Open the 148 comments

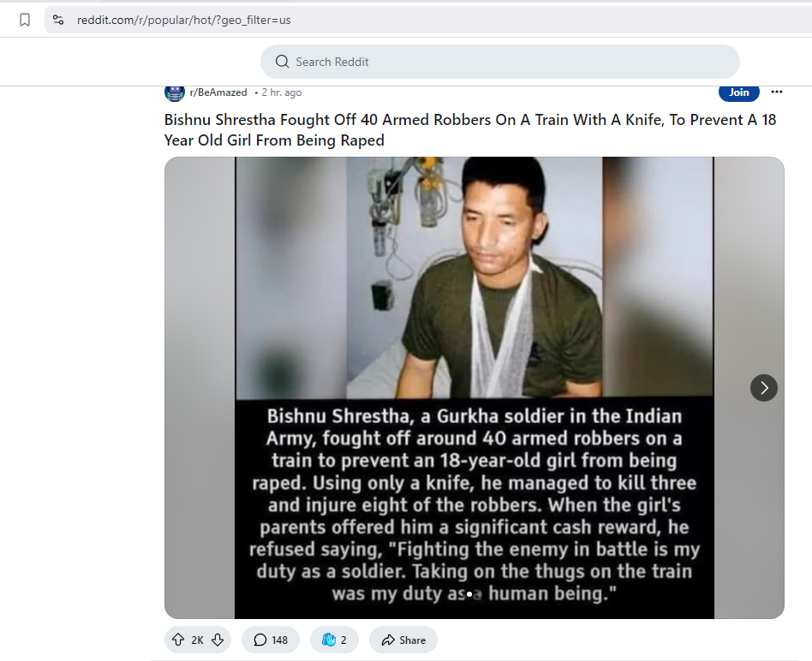(x=271, y=640)
